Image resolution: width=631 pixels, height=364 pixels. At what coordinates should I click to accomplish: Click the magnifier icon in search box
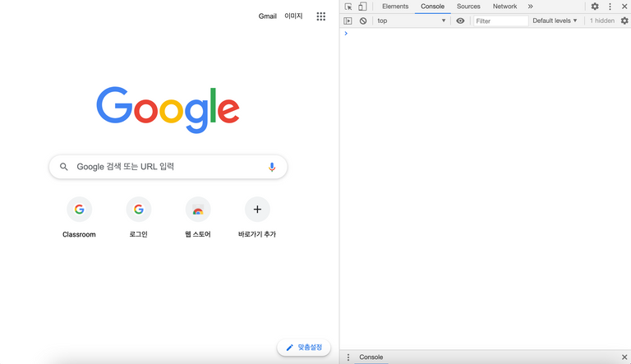click(x=63, y=167)
